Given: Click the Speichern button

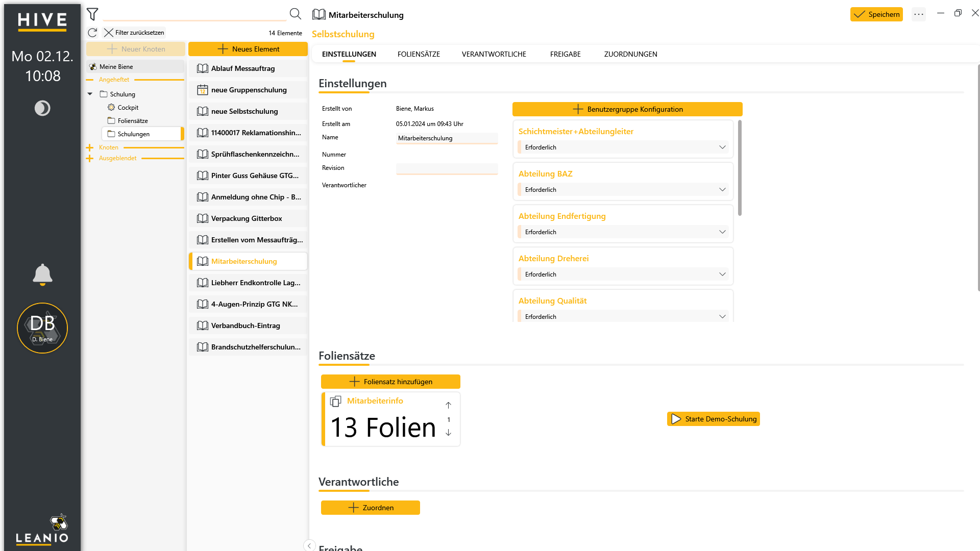Looking at the screenshot, I should click(876, 14).
